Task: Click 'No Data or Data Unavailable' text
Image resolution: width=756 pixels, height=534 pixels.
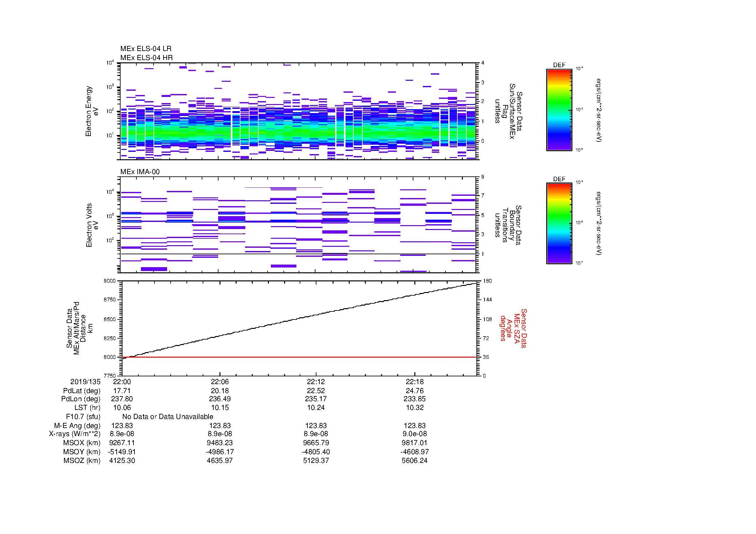Action: pyautogui.click(x=168, y=417)
